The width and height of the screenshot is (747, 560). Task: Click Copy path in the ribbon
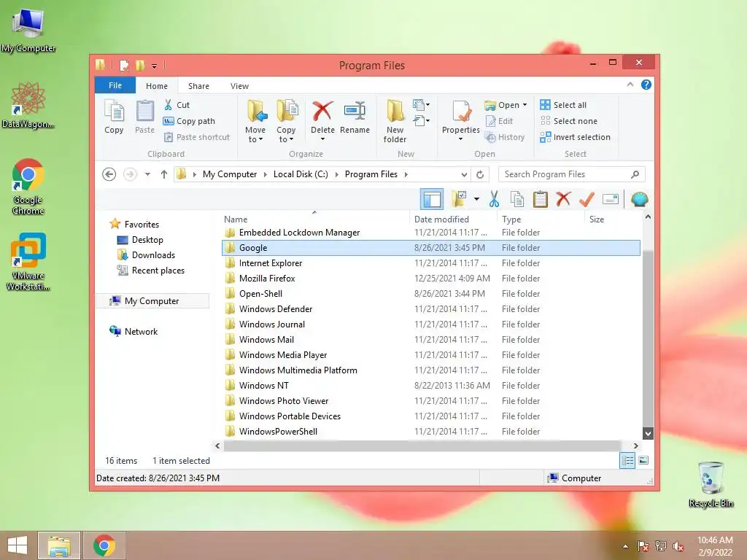[x=189, y=121]
